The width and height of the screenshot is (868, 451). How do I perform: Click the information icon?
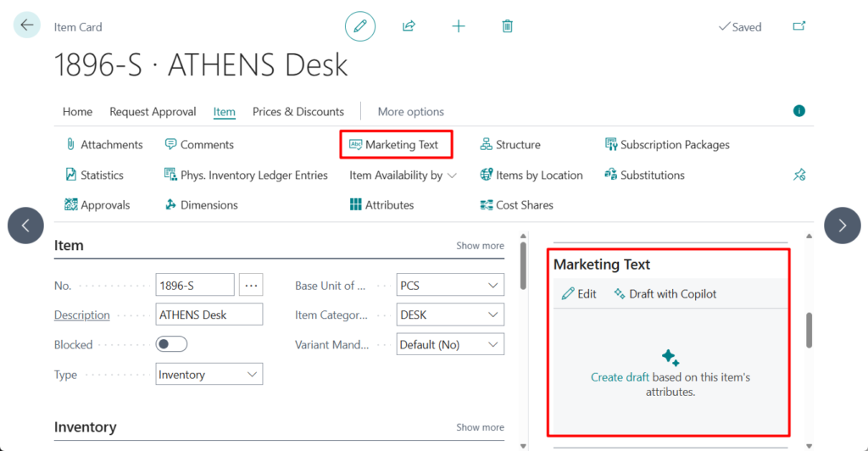tap(798, 111)
